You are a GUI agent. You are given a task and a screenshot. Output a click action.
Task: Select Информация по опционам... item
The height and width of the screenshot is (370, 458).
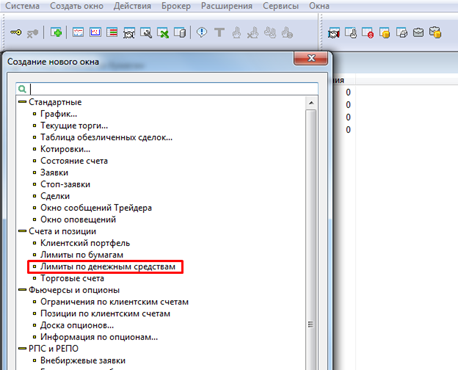pos(99,337)
